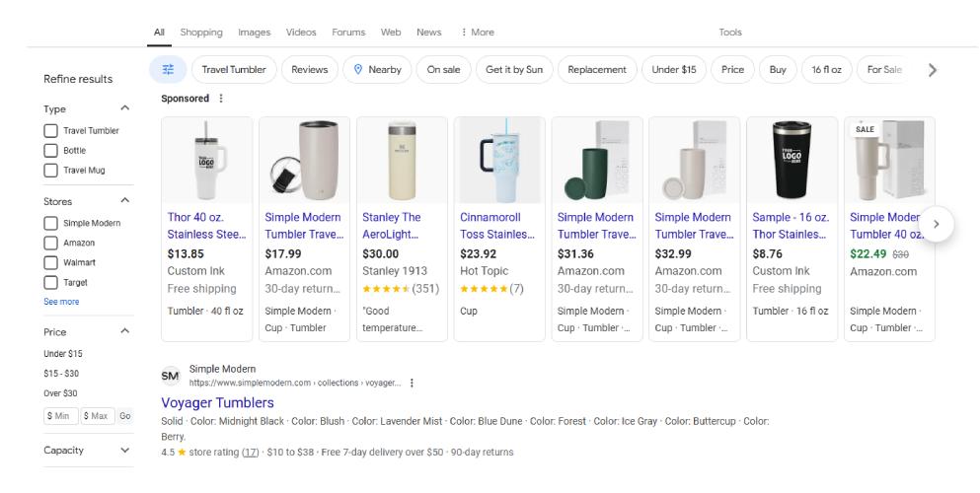Image resolution: width=980 pixels, height=493 pixels.
Task: Click the arrow to scroll filter chips right
Action: tap(933, 70)
